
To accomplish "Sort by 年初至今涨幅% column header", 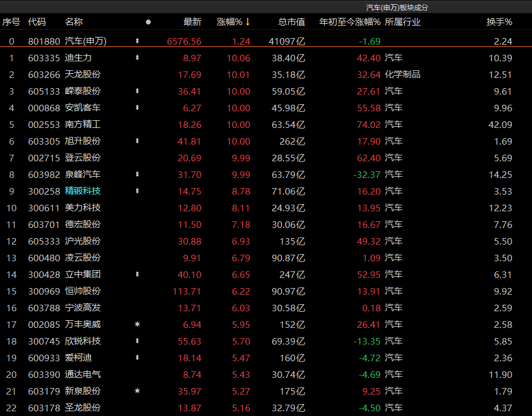I will point(350,22).
